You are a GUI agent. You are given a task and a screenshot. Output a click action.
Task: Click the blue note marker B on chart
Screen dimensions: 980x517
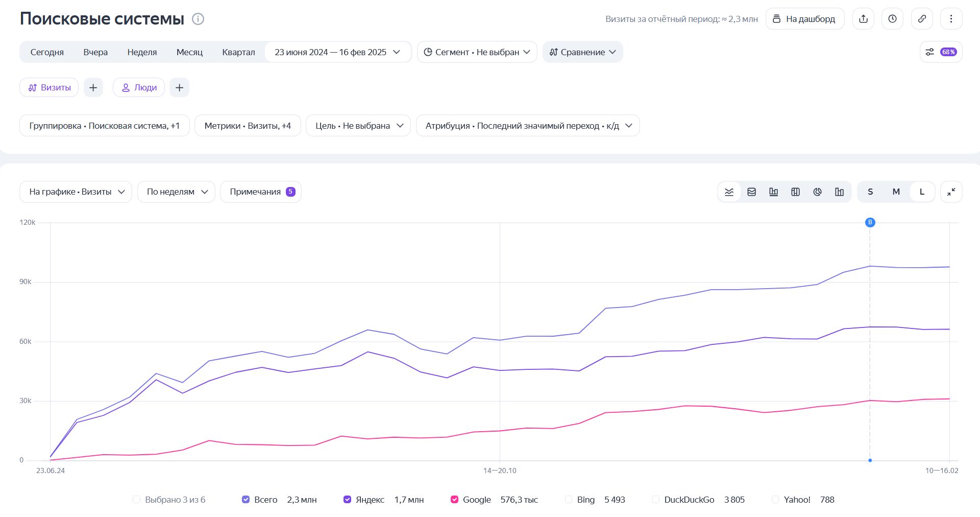click(870, 222)
